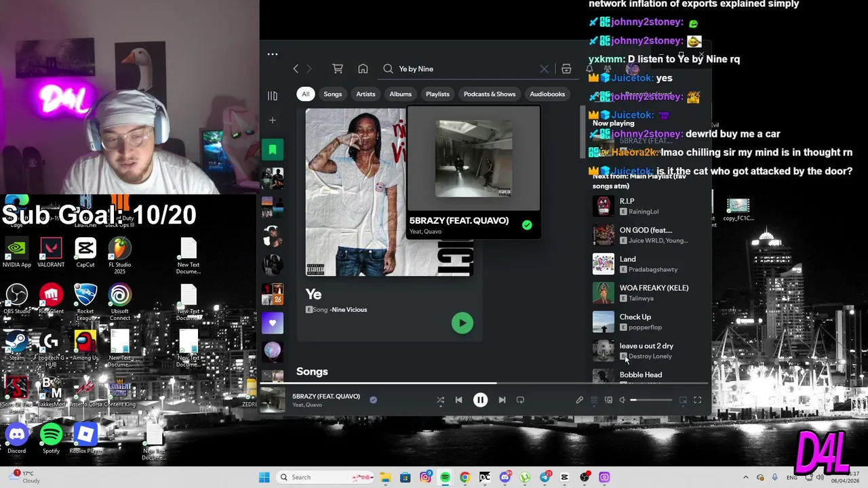The image size is (868, 488).
Task: Select the All filter tab
Action: click(x=306, y=94)
